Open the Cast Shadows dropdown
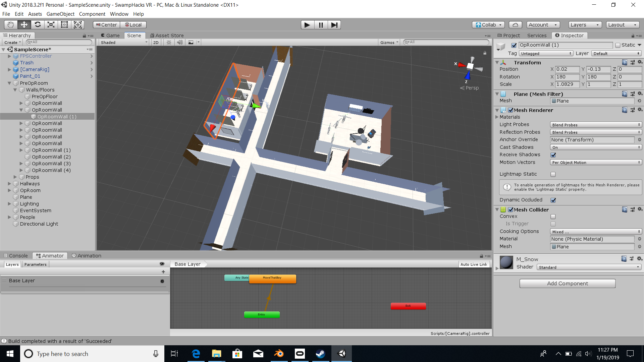644x362 pixels. click(596, 147)
